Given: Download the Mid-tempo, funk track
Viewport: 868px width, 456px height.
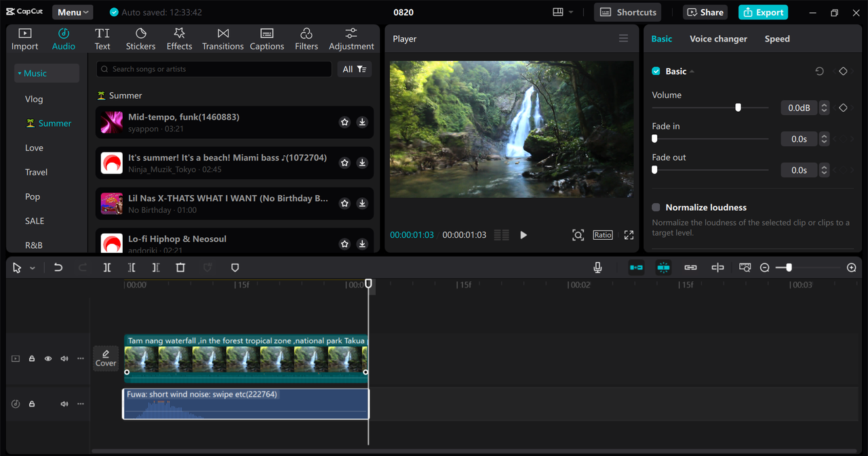Looking at the screenshot, I should (x=362, y=123).
